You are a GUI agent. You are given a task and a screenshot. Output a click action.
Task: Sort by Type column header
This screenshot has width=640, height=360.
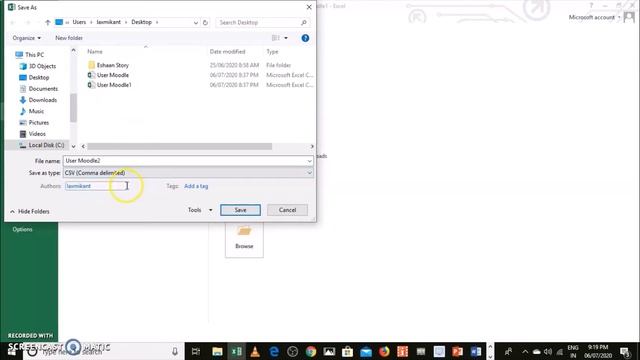(x=272, y=52)
